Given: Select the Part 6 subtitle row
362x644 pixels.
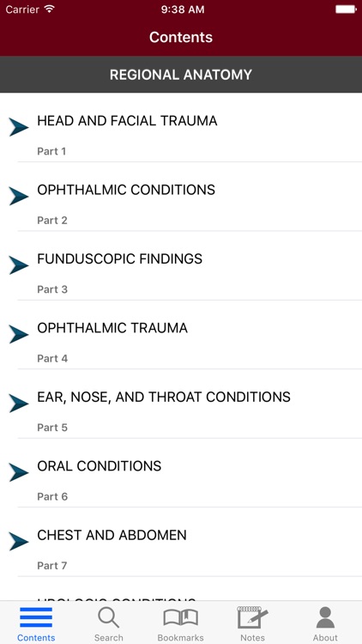Looking at the screenshot, I should 52,496.
